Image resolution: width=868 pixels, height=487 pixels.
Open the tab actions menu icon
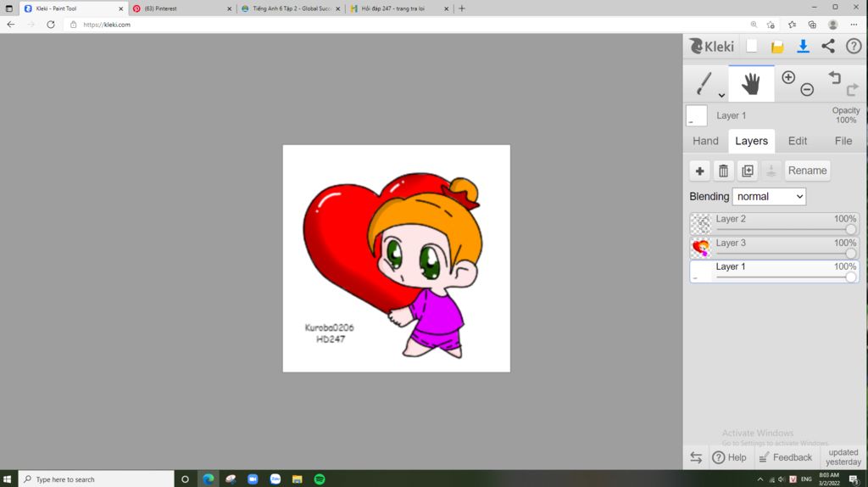(8, 8)
